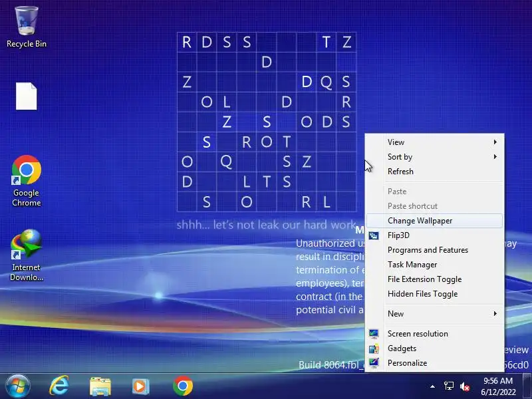Click the View submenu arrow
532x399 pixels.
(495, 142)
